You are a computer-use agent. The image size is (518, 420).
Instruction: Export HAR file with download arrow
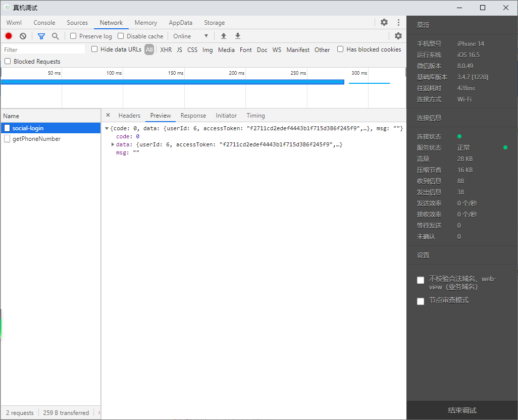coord(237,36)
